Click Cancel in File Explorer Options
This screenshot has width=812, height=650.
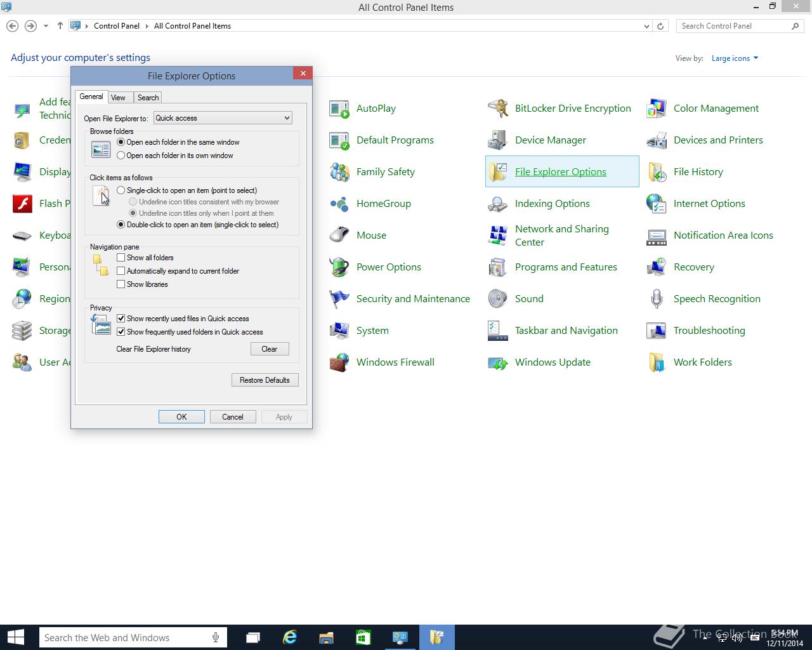233,417
